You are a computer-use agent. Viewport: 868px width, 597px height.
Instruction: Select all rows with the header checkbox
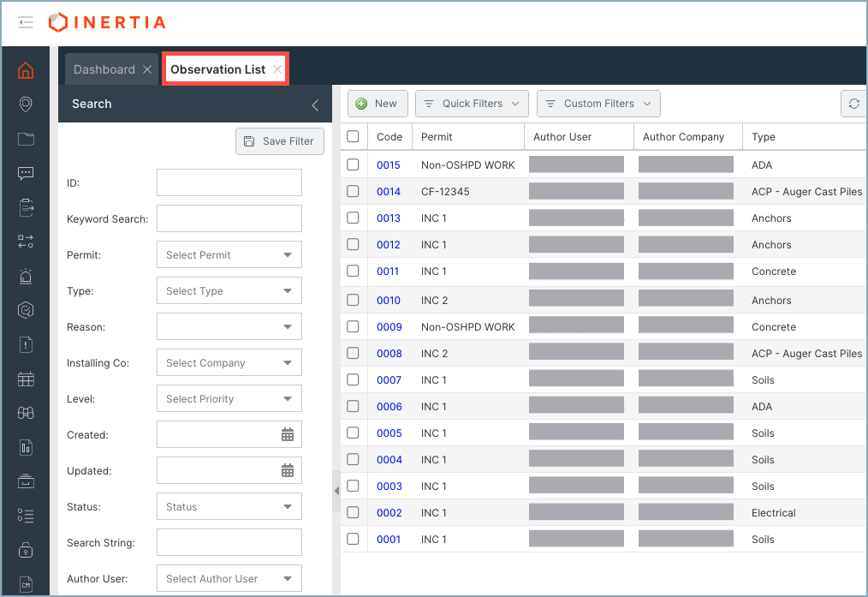pyautogui.click(x=353, y=136)
